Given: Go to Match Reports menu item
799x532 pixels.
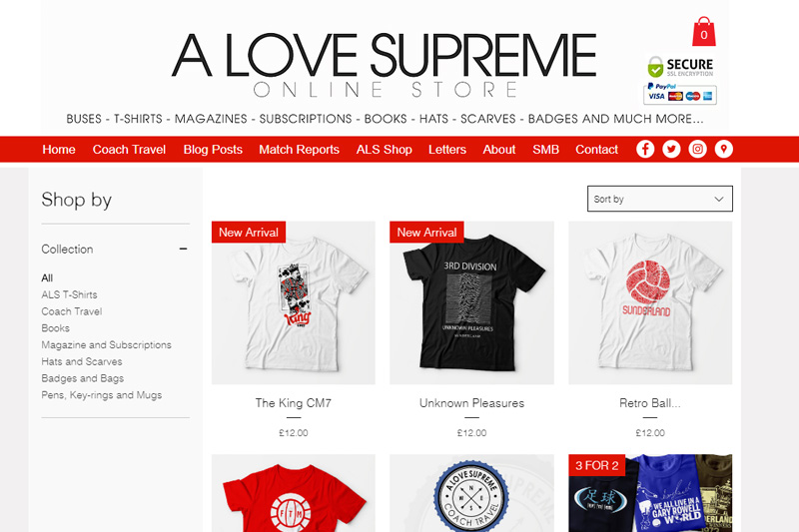Looking at the screenshot, I should click(299, 149).
